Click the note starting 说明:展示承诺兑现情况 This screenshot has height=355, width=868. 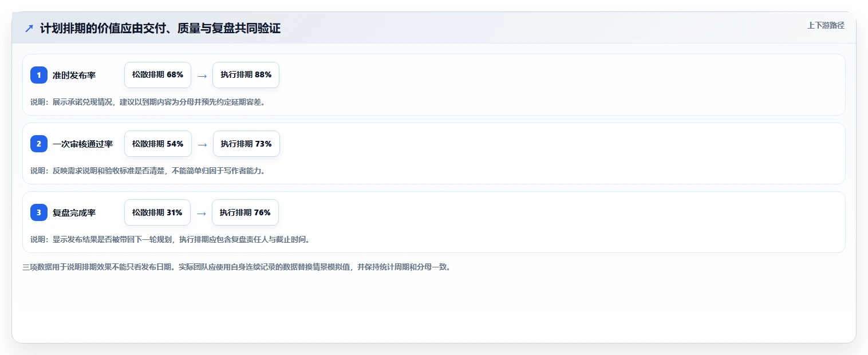coord(148,102)
